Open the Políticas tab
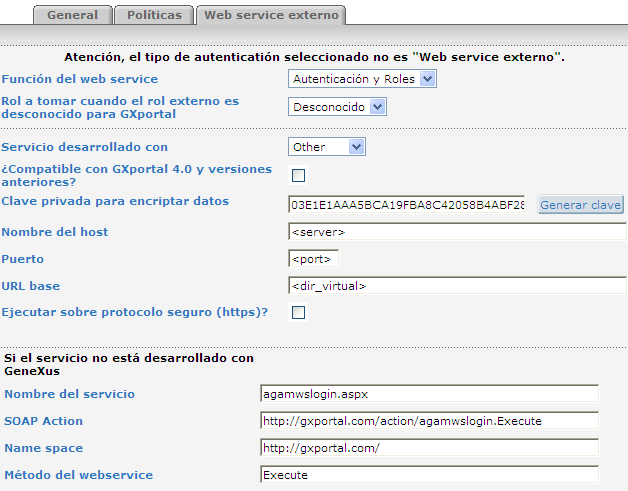This screenshot has height=491, width=628. (x=153, y=15)
